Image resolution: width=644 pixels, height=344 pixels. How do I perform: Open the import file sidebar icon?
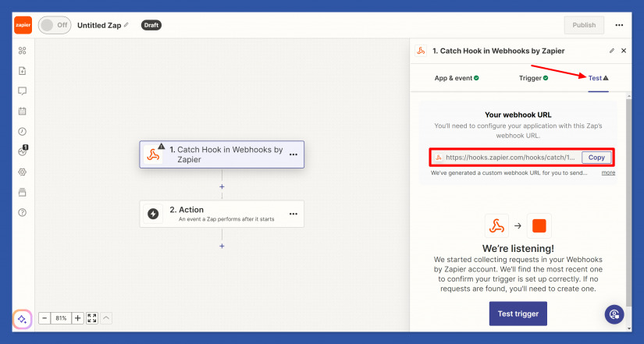click(23, 71)
